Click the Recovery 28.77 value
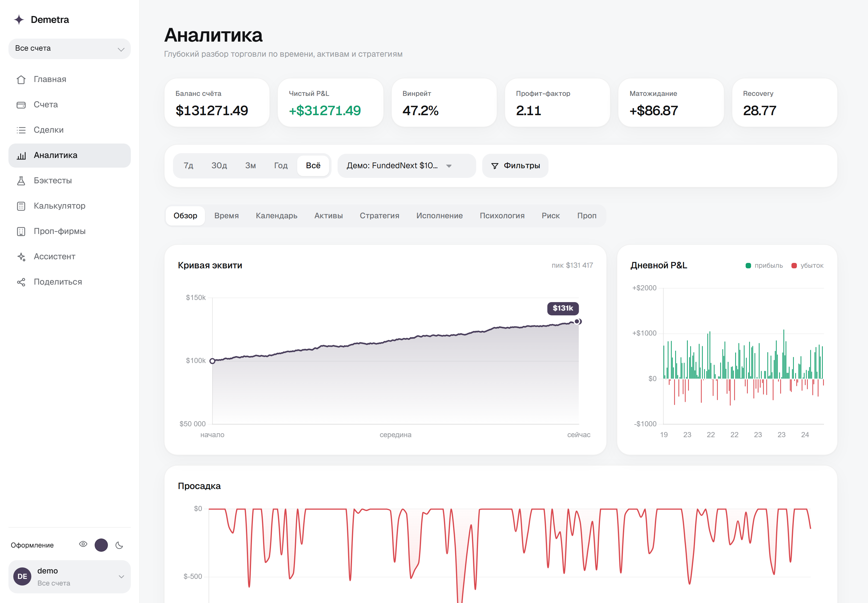Image resolution: width=868 pixels, height=603 pixels. pos(759,111)
